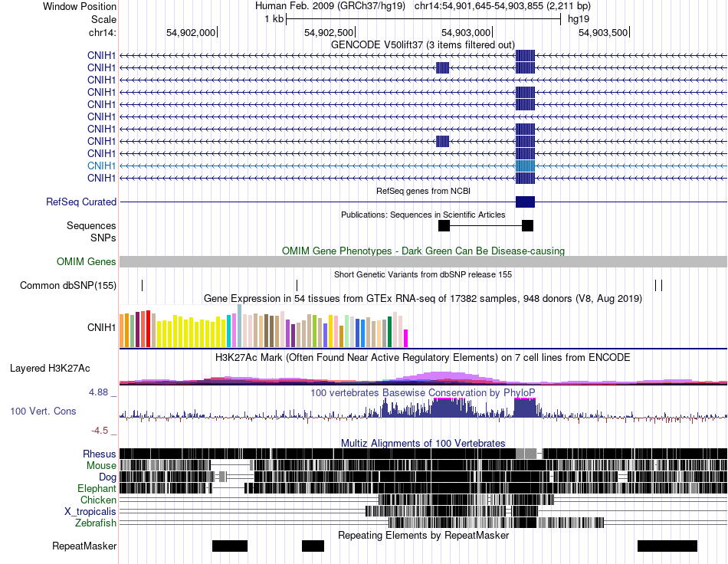
Task: Open Publications: Sequences in Scientific Articles title
Action: pos(423,215)
